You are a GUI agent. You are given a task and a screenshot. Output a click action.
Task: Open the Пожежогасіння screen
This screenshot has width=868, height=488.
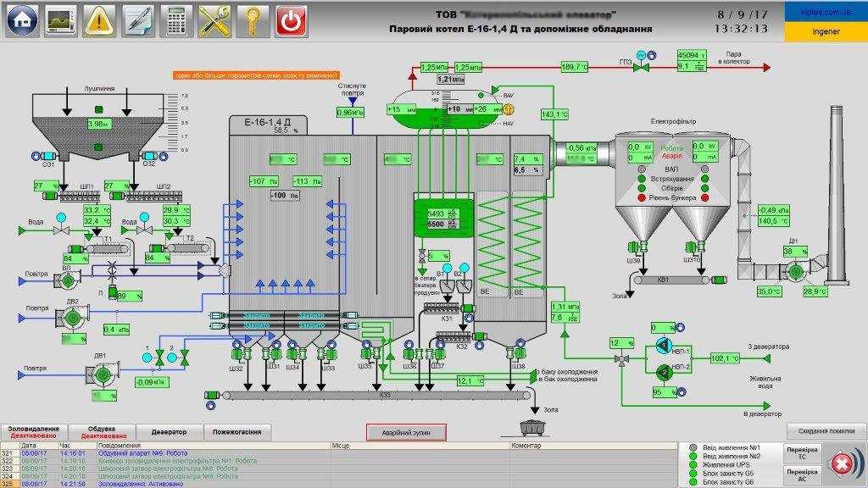[x=237, y=432]
